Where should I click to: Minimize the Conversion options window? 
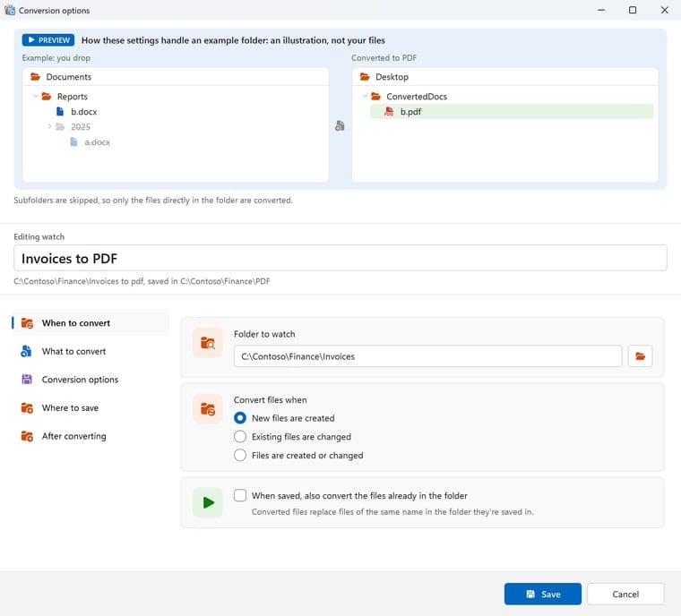tap(601, 10)
